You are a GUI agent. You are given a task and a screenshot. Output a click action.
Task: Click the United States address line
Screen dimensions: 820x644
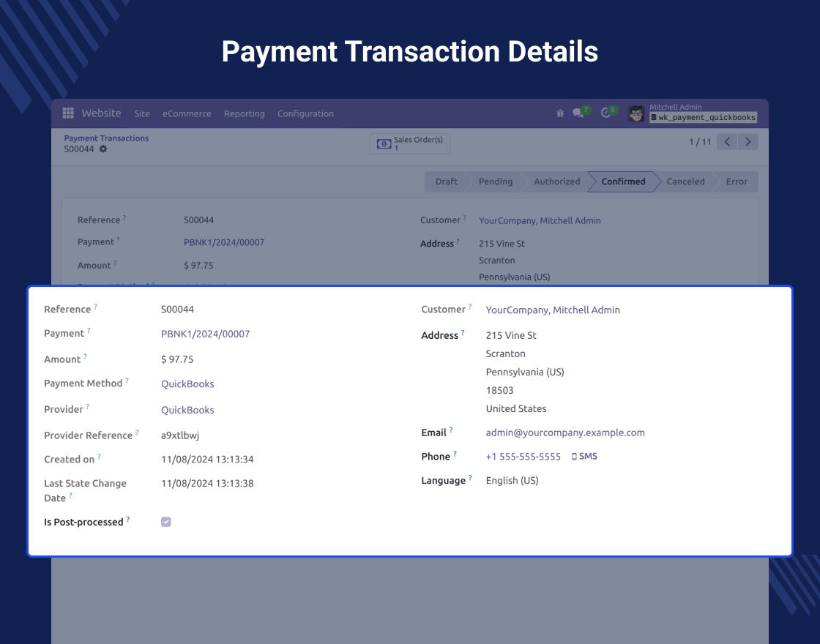point(516,409)
